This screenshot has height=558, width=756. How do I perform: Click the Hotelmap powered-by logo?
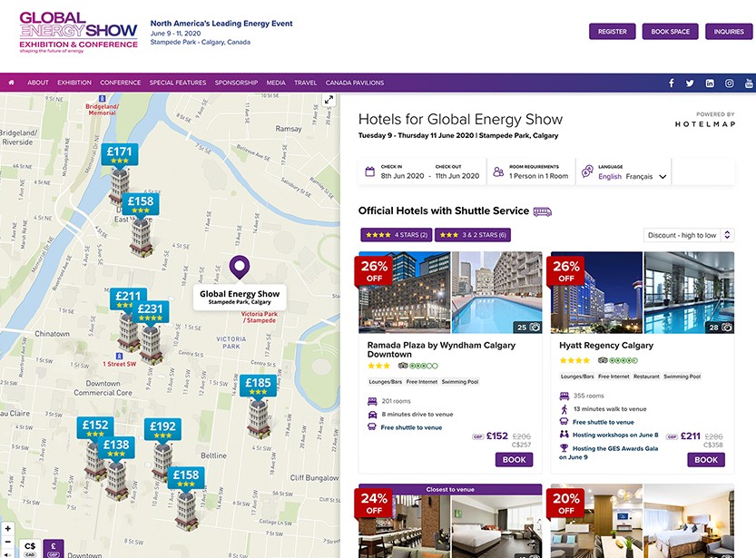(705, 120)
